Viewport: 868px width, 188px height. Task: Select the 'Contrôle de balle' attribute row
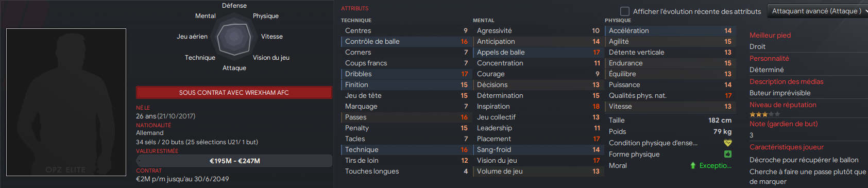[406, 42]
